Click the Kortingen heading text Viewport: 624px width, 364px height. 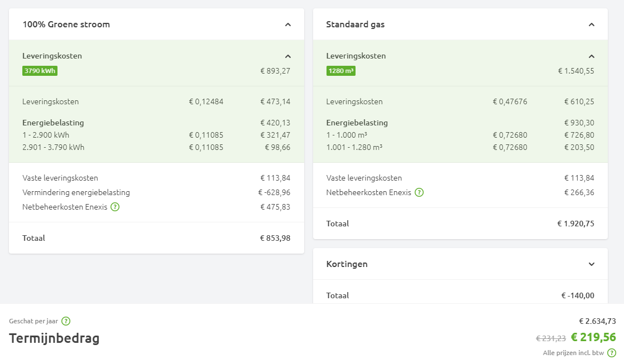(347, 264)
